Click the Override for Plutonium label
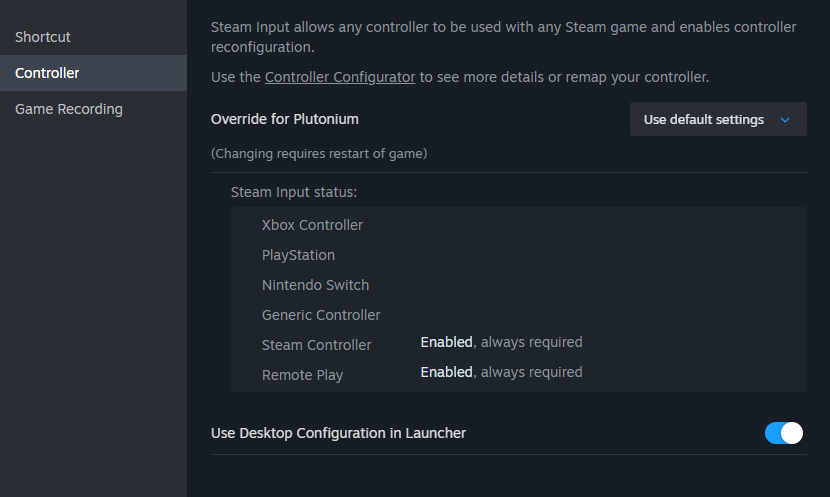The image size is (830, 497). [285, 119]
